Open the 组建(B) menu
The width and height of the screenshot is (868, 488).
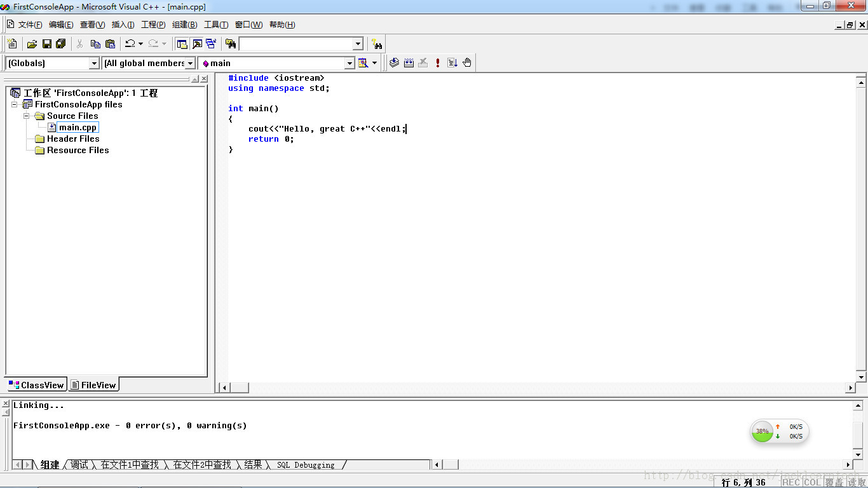pyautogui.click(x=183, y=24)
